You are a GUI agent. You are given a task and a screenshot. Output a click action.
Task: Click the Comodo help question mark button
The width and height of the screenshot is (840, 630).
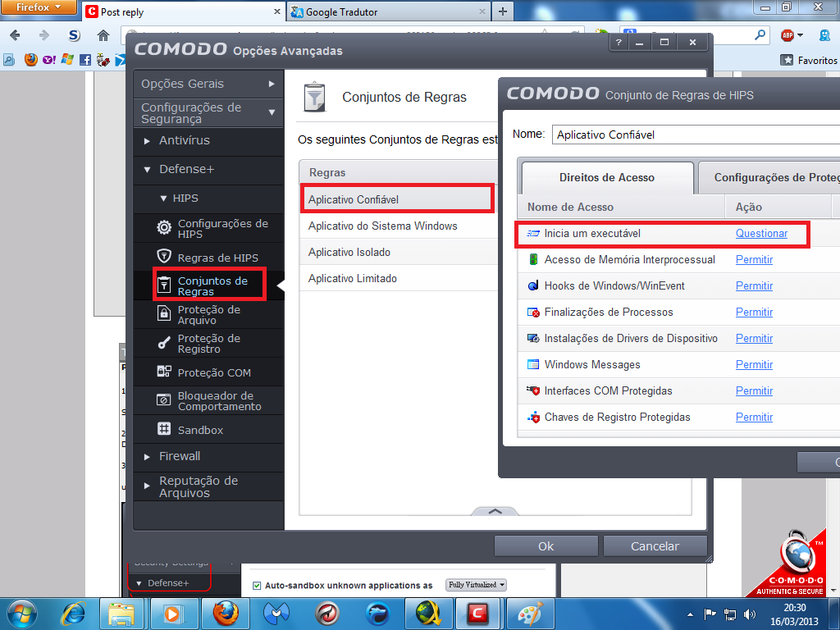[619, 43]
